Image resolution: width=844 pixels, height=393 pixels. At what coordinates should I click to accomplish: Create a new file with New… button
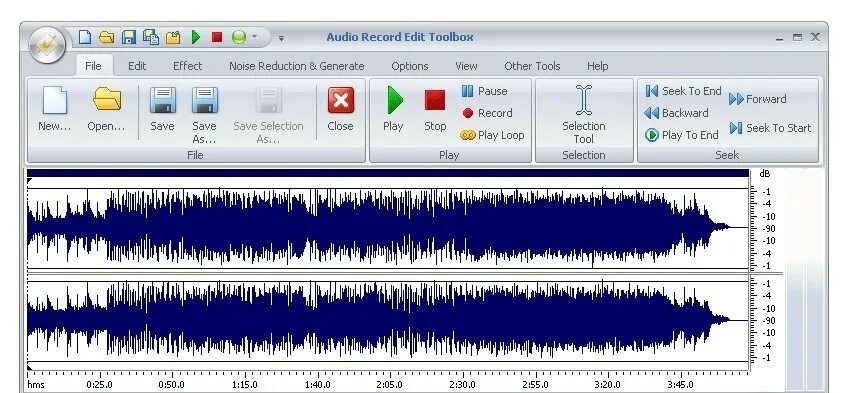pyautogui.click(x=54, y=110)
